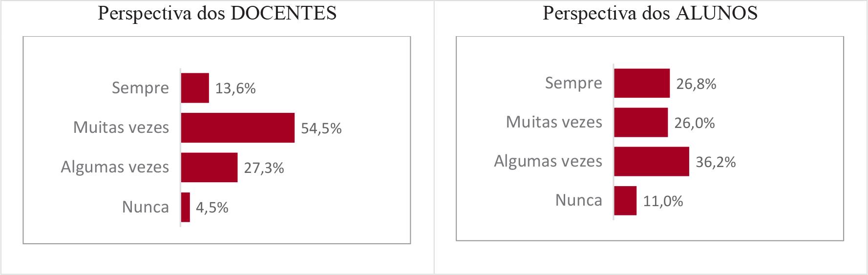The width and height of the screenshot is (868, 275).
Task: Click the 11,0% data label
Action: pyautogui.click(x=663, y=201)
